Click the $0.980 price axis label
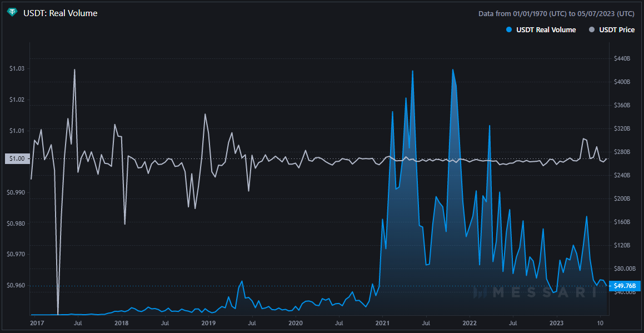644x333 pixels. [x=16, y=223]
